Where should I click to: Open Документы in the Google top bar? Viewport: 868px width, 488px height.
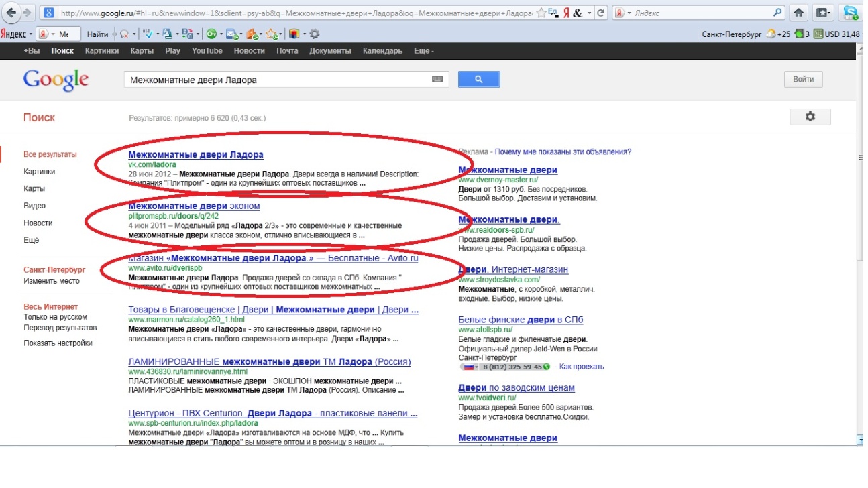(330, 51)
